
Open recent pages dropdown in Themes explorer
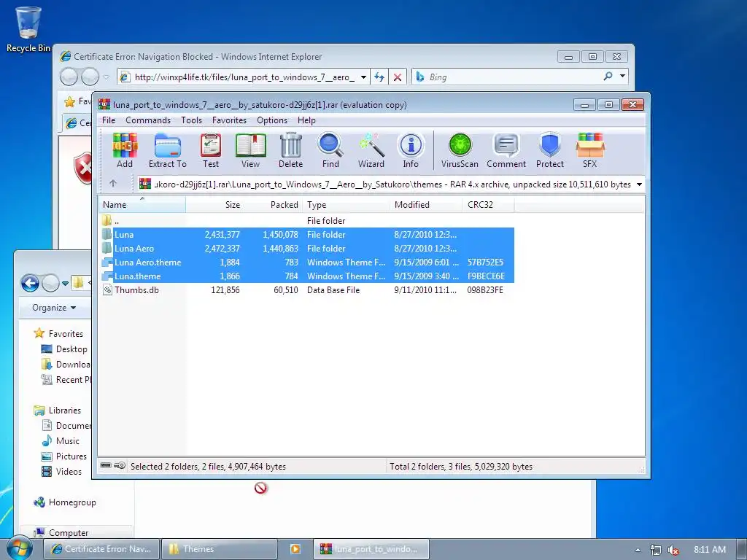pos(65,284)
